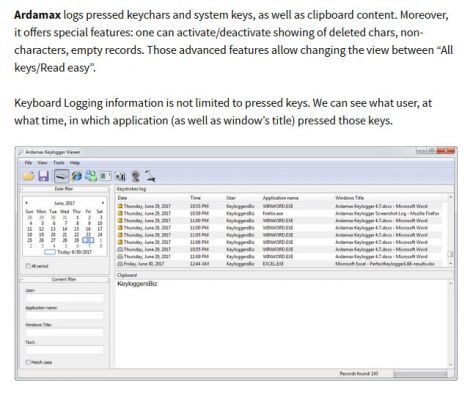
Task: Open the Webcam log icon
Action: click(135, 176)
